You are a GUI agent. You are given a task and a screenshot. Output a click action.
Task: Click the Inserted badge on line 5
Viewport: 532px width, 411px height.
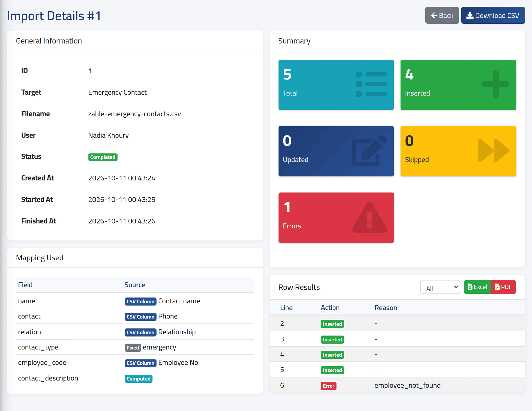(332, 370)
